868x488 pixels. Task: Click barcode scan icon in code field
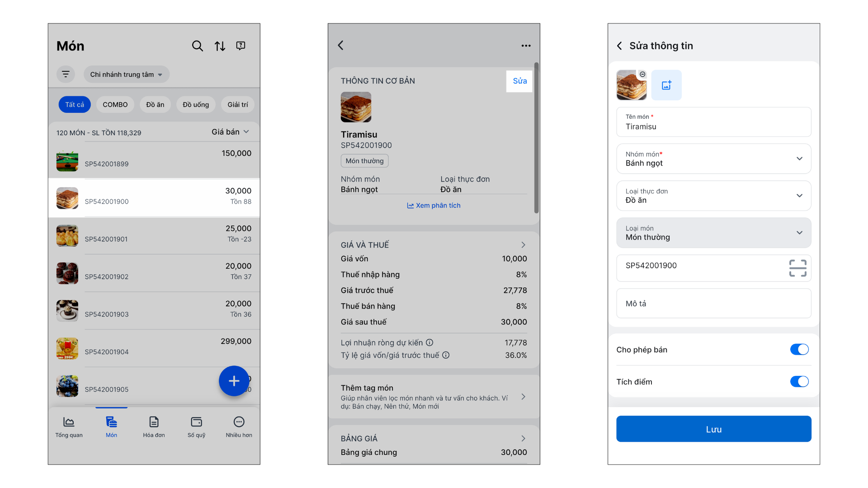click(797, 268)
